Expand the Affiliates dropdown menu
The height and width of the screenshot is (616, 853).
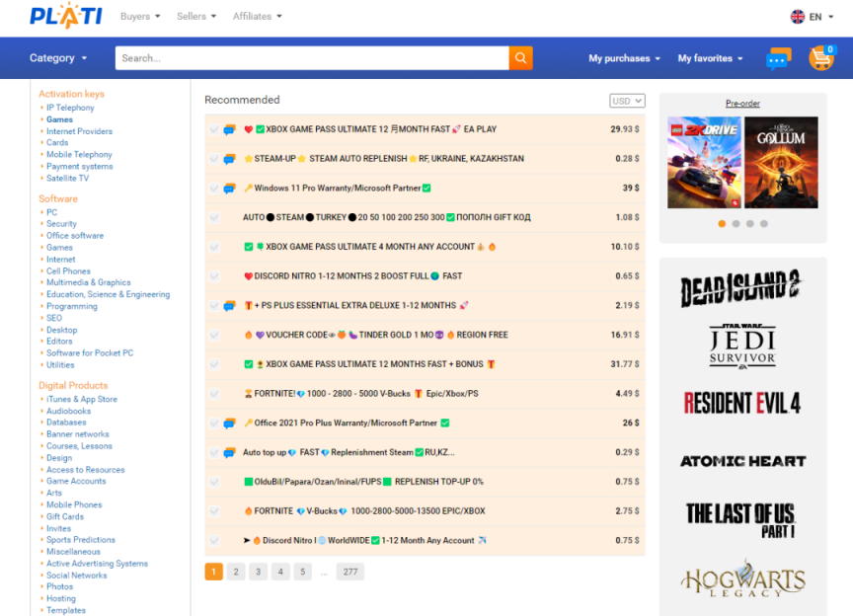pos(258,17)
